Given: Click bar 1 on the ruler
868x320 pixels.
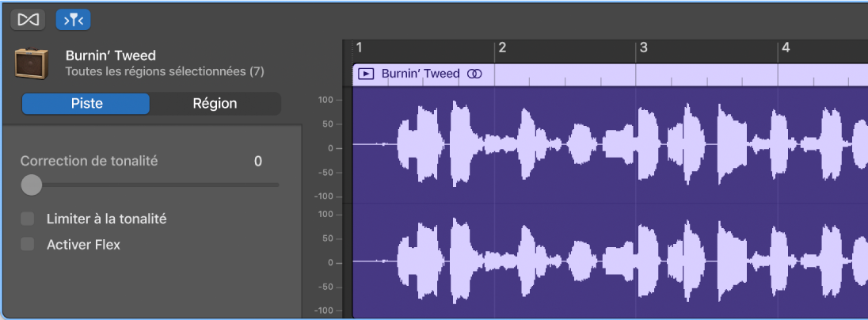Looking at the screenshot, I should pos(359,48).
